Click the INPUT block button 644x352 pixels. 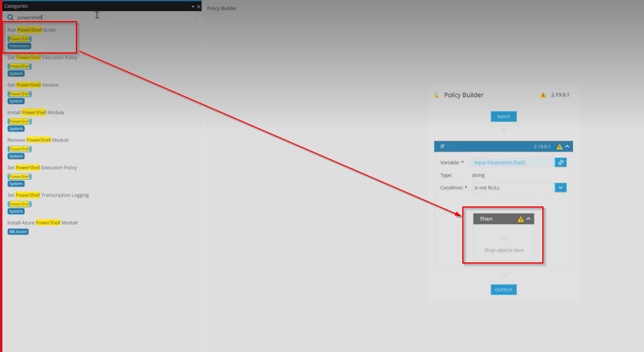pyautogui.click(x=504, y=117)
